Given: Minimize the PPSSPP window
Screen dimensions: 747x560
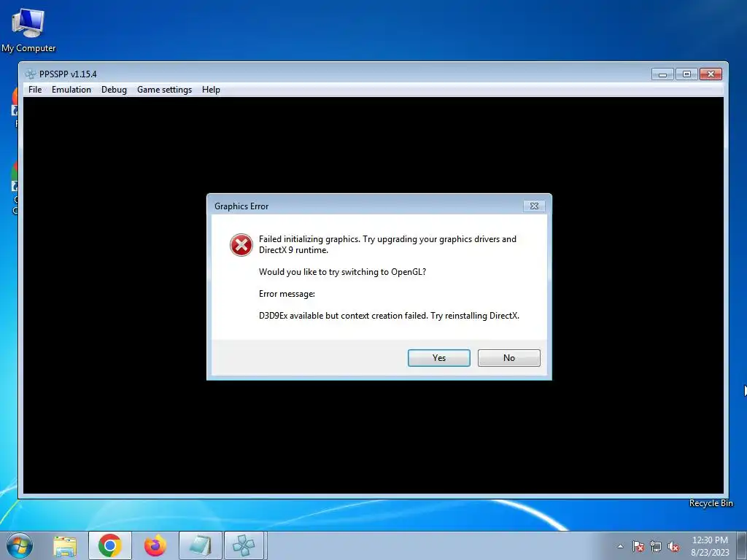Looking at the screenshot, I should 662,74.
